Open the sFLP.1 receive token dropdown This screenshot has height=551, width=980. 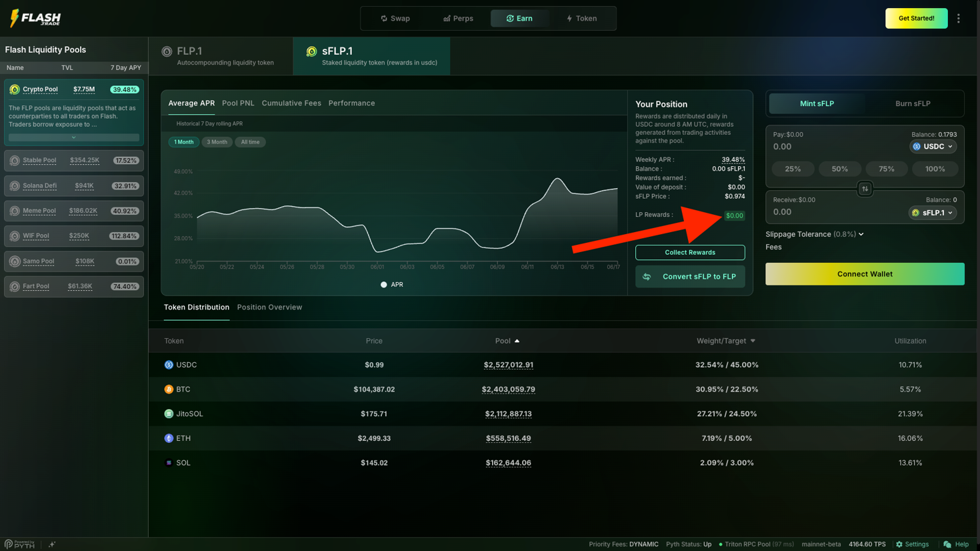pos(932,213)
